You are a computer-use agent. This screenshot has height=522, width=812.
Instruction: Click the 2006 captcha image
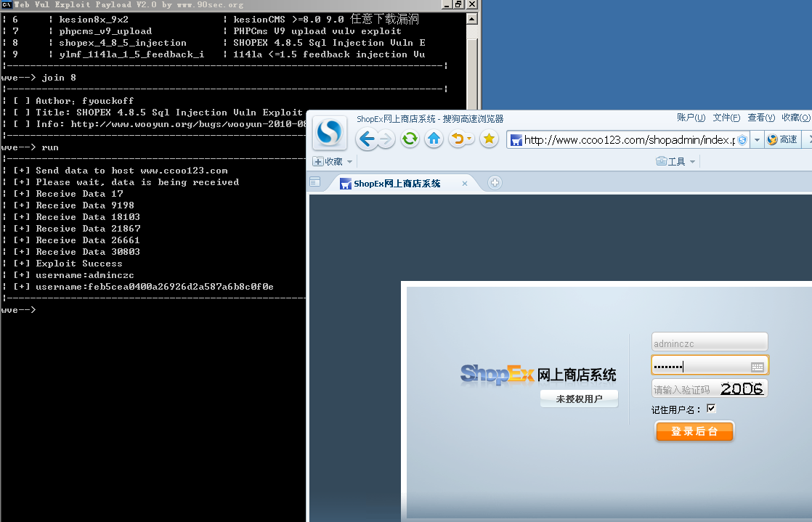coord(742,388)
